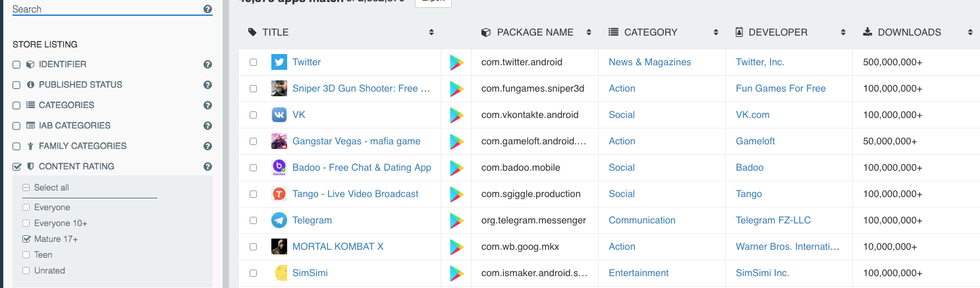Click package name org.telegram.messenger

(533, 220)
